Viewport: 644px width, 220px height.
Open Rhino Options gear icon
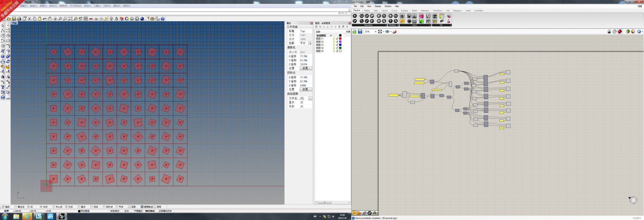pos(152,19)
